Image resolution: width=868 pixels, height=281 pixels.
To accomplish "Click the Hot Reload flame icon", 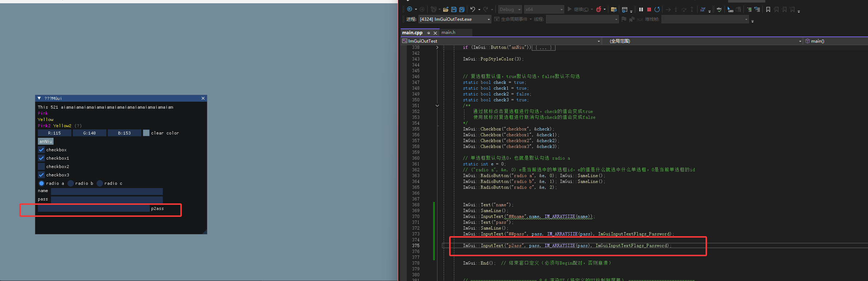I will [598, 9].
